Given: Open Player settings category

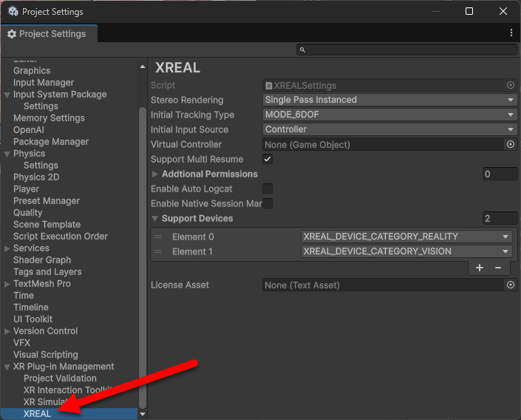Looking at the screenshot, I should pos(27,189).
